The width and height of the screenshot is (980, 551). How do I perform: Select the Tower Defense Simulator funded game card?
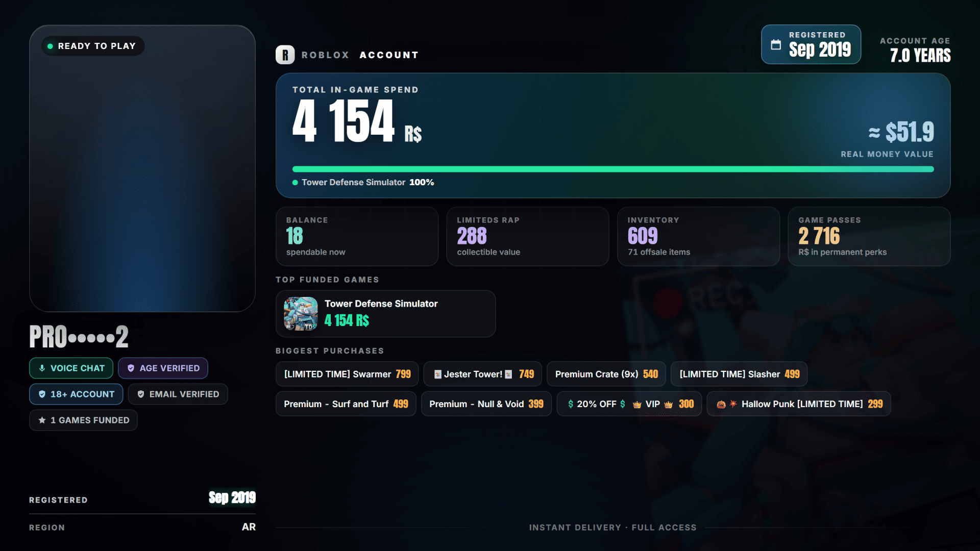386,314
